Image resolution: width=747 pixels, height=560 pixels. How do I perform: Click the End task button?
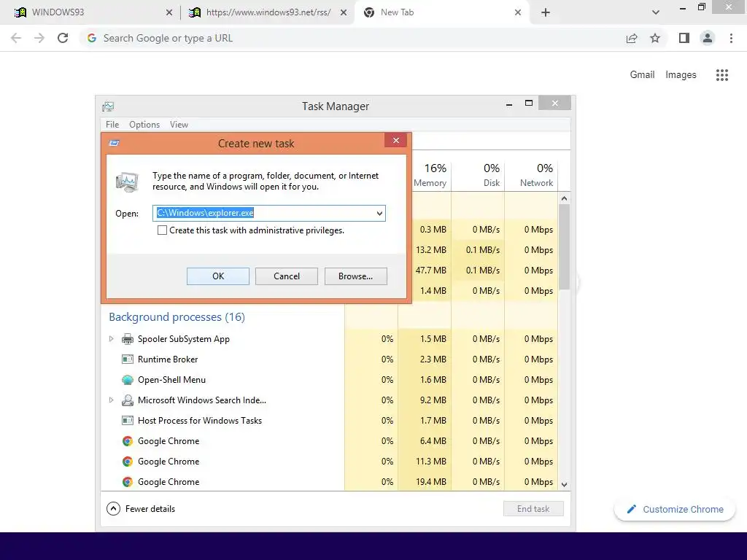tap(533, 508)
